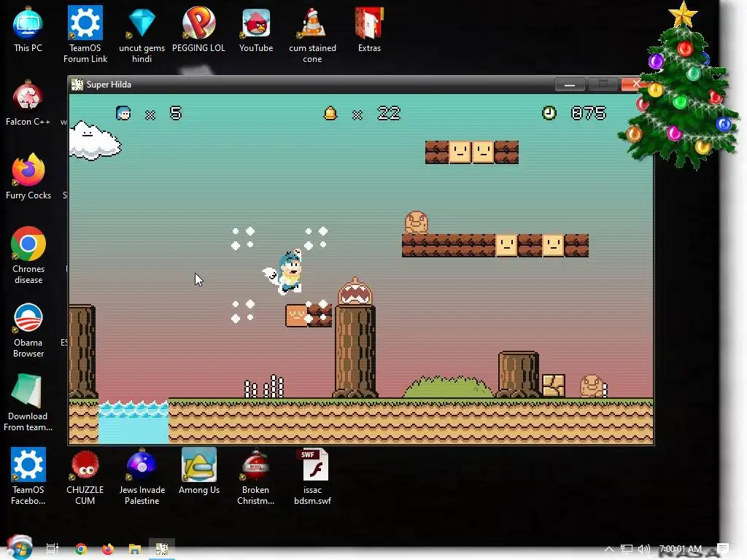Click the fanged plant enemy on stump
This screenshot has width=747, height=560.
(355, 292)
